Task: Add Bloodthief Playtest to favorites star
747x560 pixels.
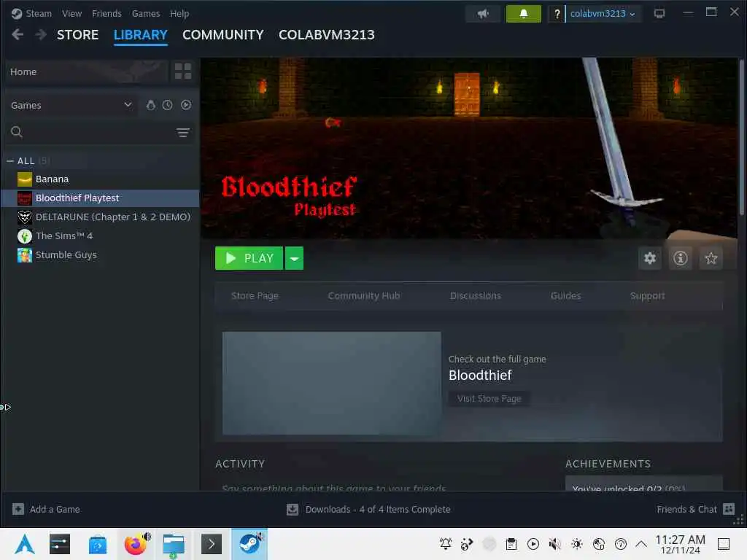Action: (x=711, y=258)
